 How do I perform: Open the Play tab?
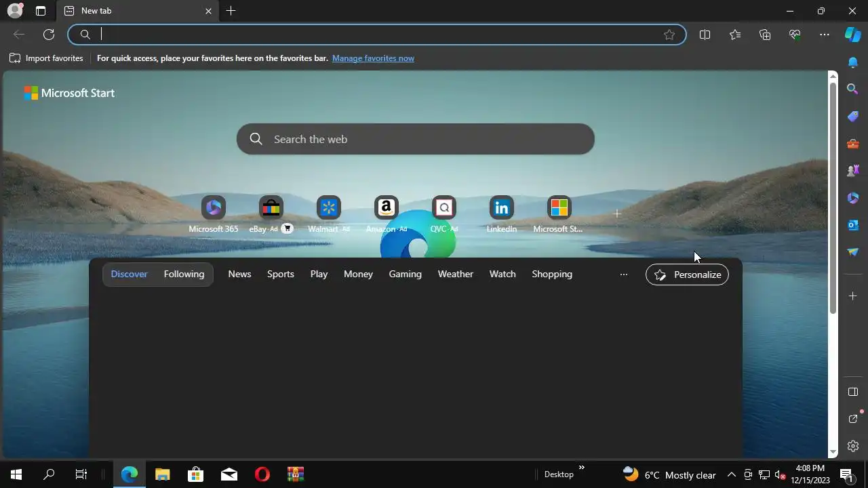319,274
